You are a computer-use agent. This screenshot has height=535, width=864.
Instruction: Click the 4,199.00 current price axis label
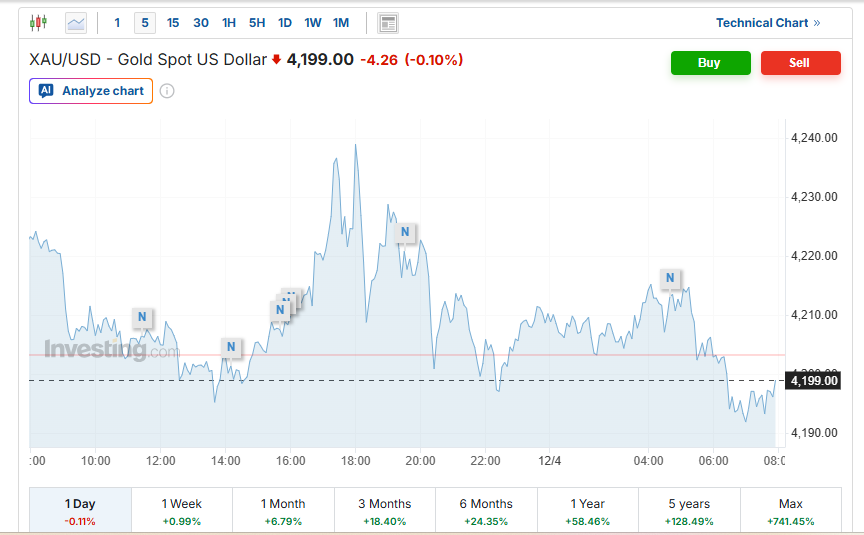tap(814, 380)
